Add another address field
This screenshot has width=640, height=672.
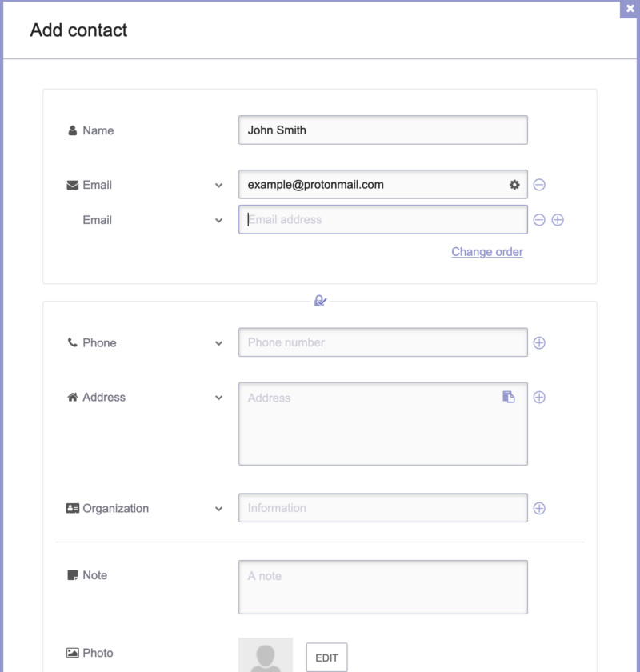coord(539,398)
